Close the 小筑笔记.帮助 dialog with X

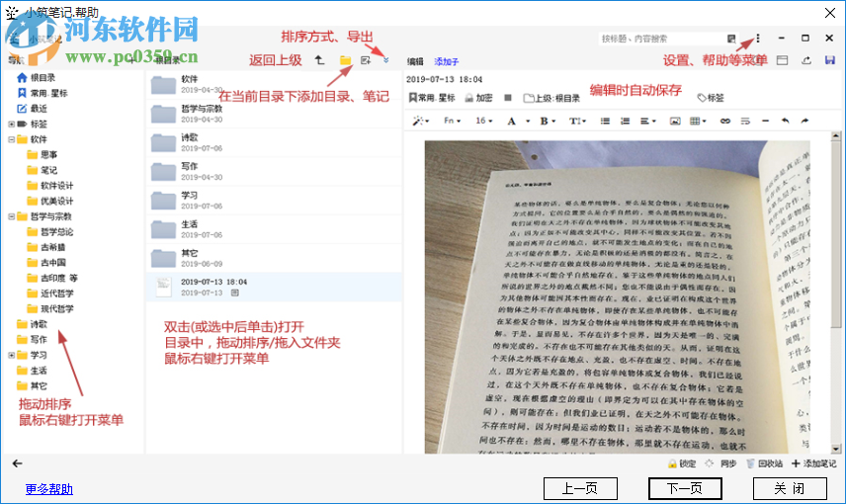(830, 13)
